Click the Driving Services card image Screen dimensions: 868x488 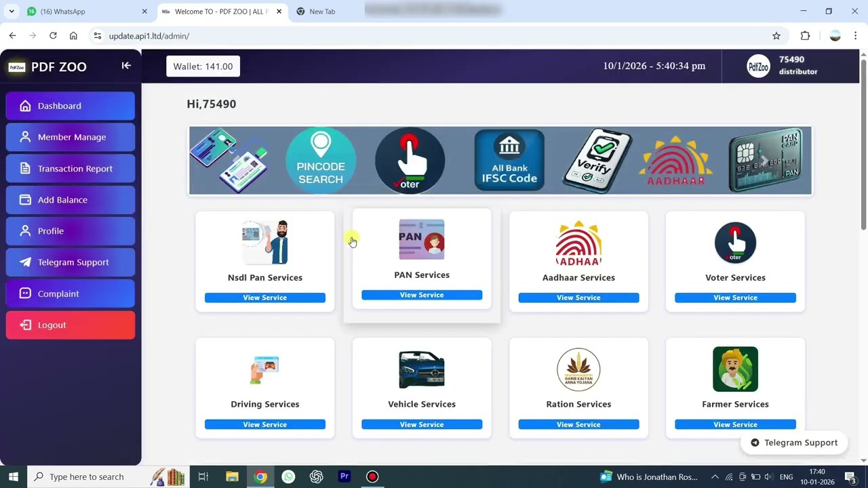[x=265, y=369]
